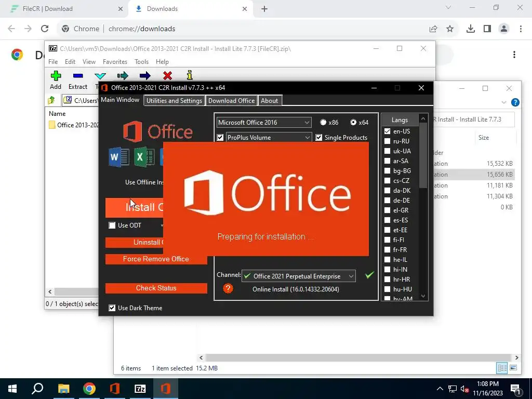The height and width of the screenshot is (399, 532).
Task: Open the ProPlus Volume edition dropdown
Action: pyautogui.click(x=269, y=137)
